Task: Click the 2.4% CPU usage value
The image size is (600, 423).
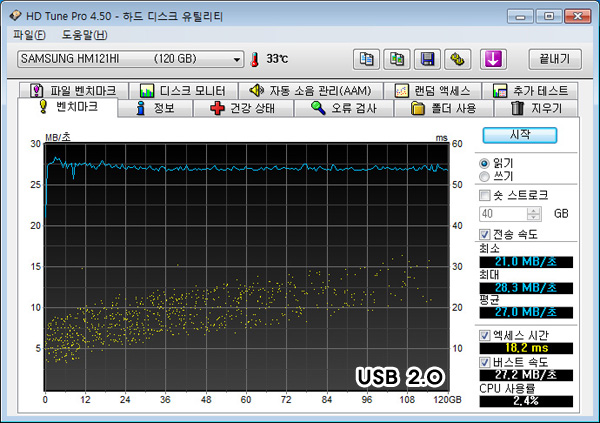Action: click(526, 401)
